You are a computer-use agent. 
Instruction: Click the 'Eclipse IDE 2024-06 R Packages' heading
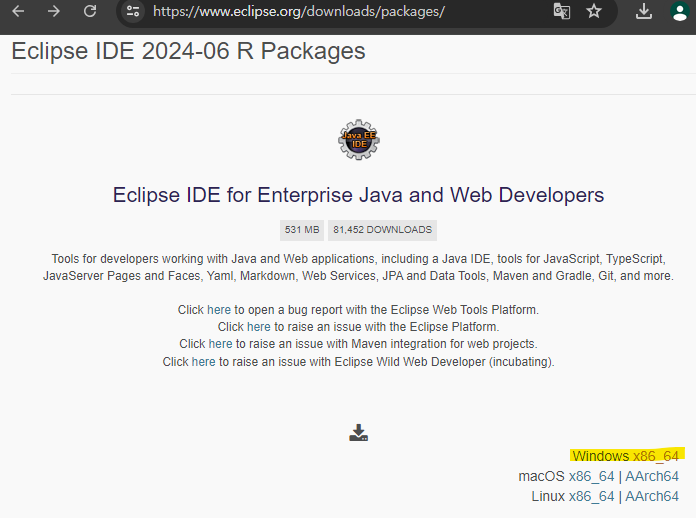click(x=188, y=51)
